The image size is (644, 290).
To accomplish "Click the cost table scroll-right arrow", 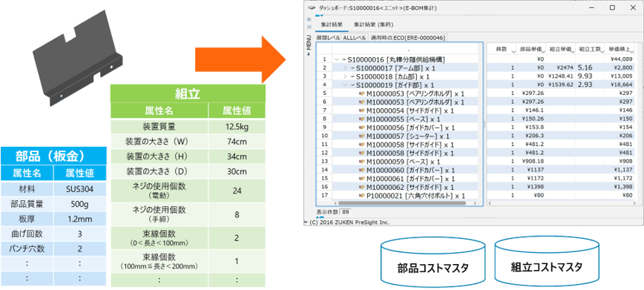I will (634, 203).
